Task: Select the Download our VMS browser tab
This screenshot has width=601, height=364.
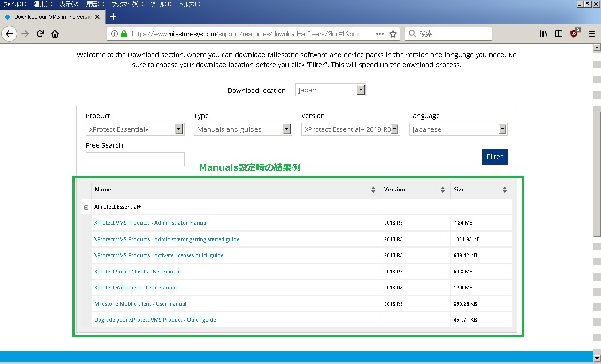Action: (x=52, y=17)
